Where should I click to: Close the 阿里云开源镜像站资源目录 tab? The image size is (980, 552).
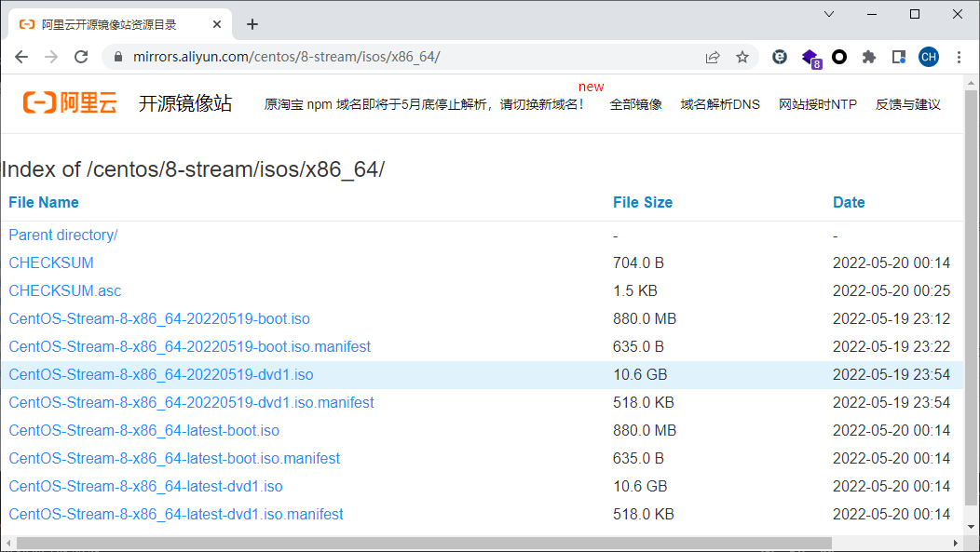[x=217, y=24]
